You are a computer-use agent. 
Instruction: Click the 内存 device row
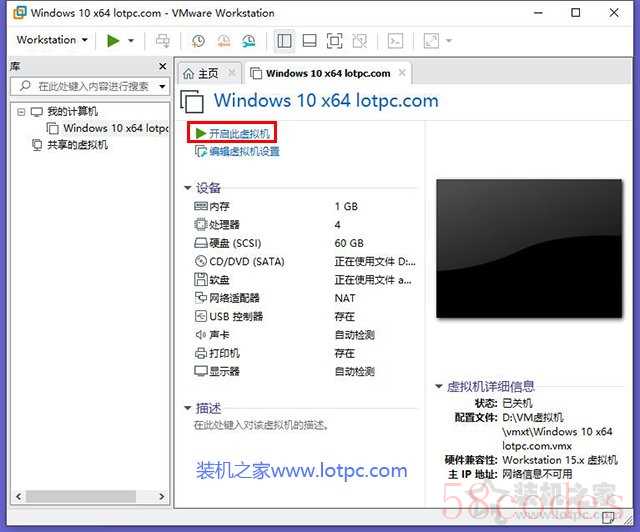coord(304,206)
